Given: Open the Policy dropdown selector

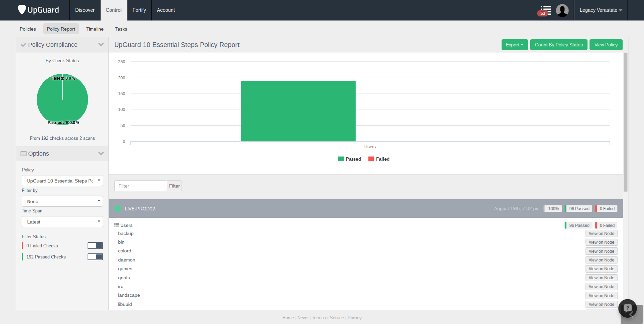Looking at the screenshot, I should click(x=62, y=181).
